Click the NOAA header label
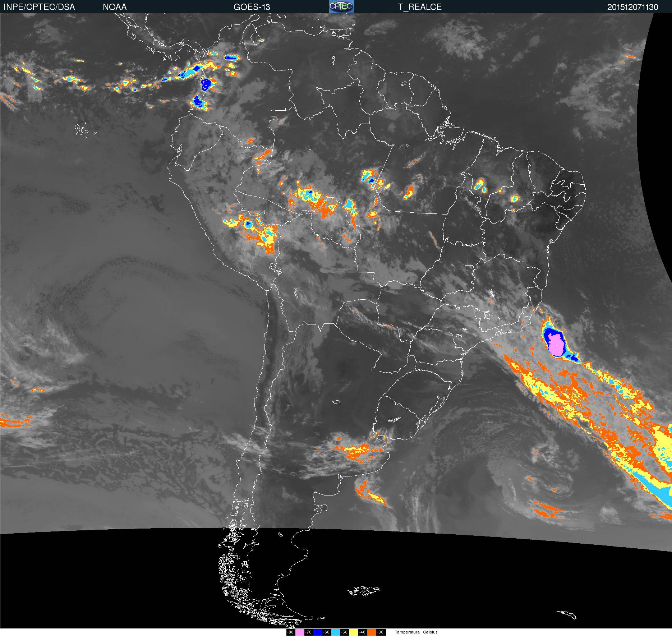672x636 pixels. click(x=115, y=7)
